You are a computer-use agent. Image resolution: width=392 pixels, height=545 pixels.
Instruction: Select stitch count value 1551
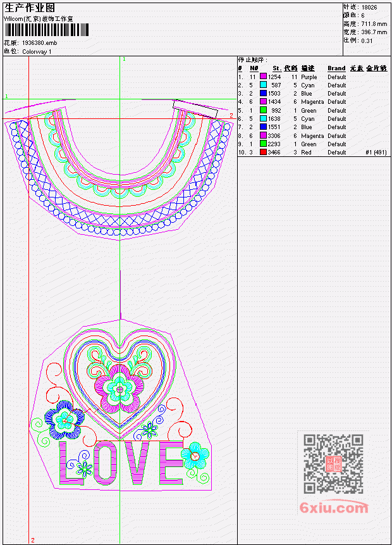click(274, 127)
